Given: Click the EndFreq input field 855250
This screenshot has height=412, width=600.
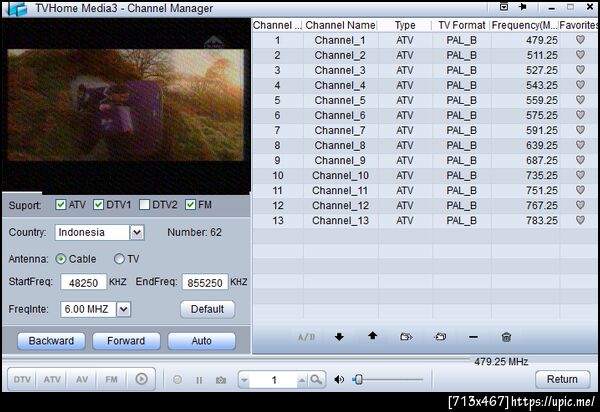Looking at the screenshot, I should [205, 282].
